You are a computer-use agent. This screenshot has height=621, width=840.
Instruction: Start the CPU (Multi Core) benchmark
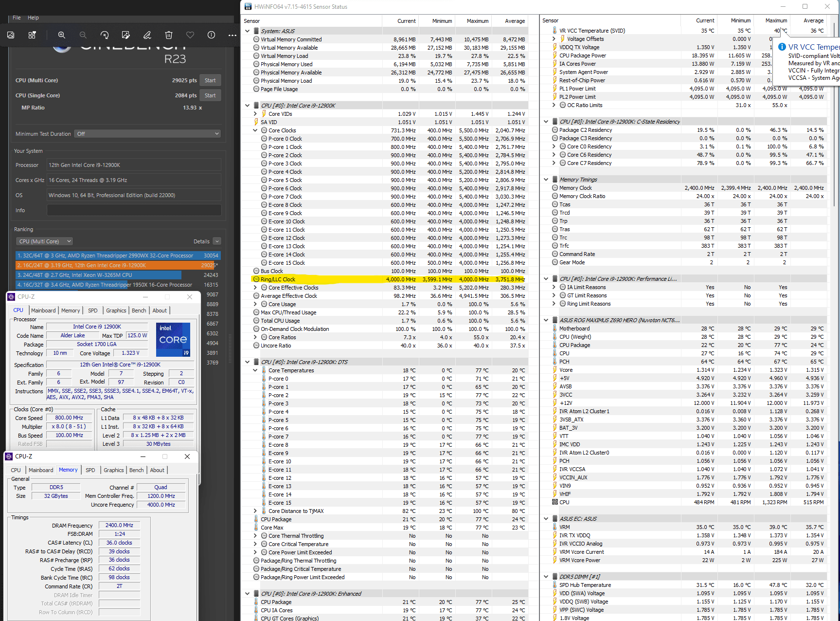[x=210, y=80]
